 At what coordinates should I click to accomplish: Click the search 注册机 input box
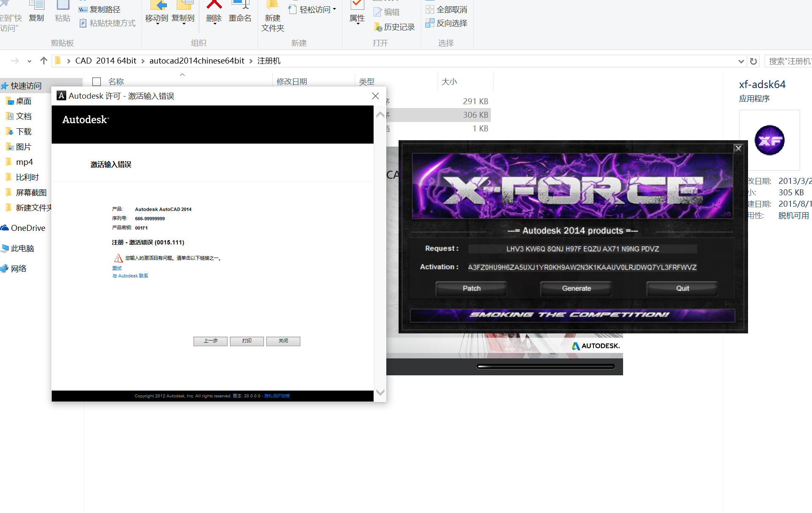pyautogui.click(x=789, y=61)
